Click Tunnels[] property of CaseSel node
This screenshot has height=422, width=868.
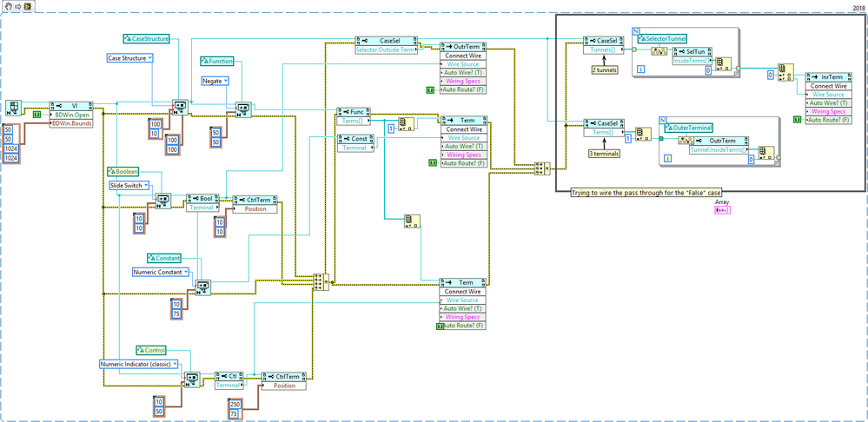[603, 49]
